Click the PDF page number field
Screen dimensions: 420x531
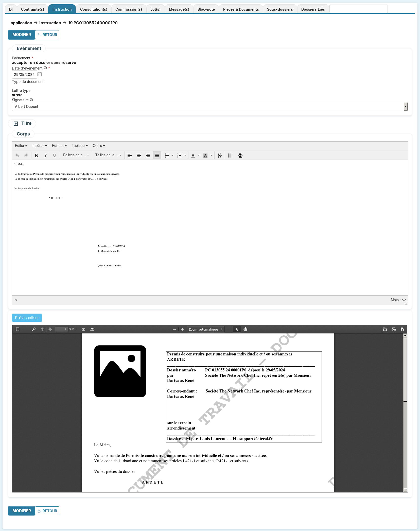point(62,329)
